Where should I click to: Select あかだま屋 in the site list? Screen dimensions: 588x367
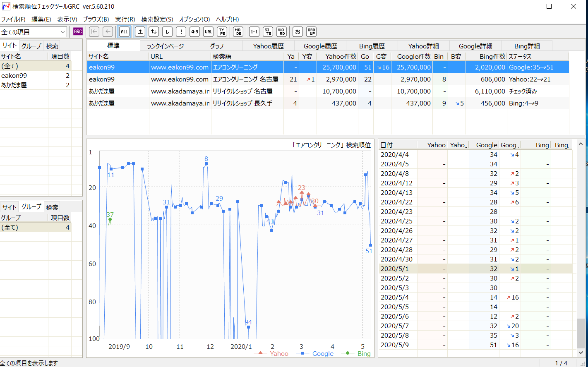pyautogui.click(x=14, y=85)
